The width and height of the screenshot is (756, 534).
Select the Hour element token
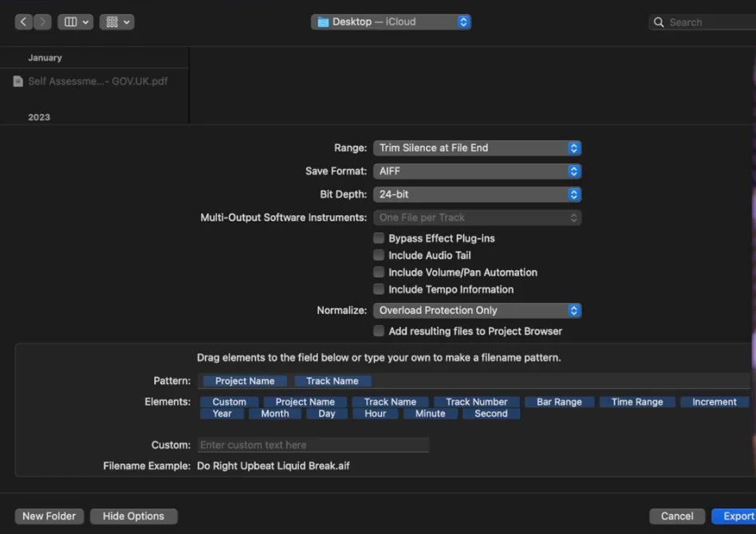(x=375, y=414)
